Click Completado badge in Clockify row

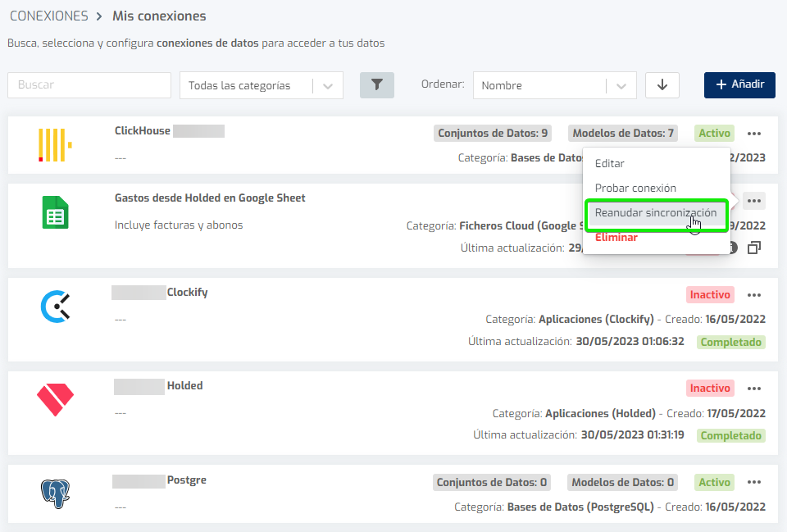[730, 343]
